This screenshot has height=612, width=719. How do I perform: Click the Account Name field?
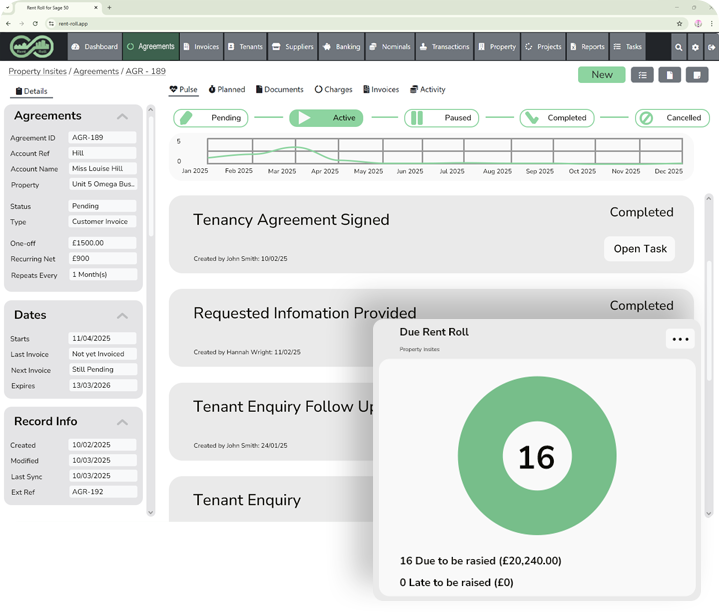coord(102,169)
